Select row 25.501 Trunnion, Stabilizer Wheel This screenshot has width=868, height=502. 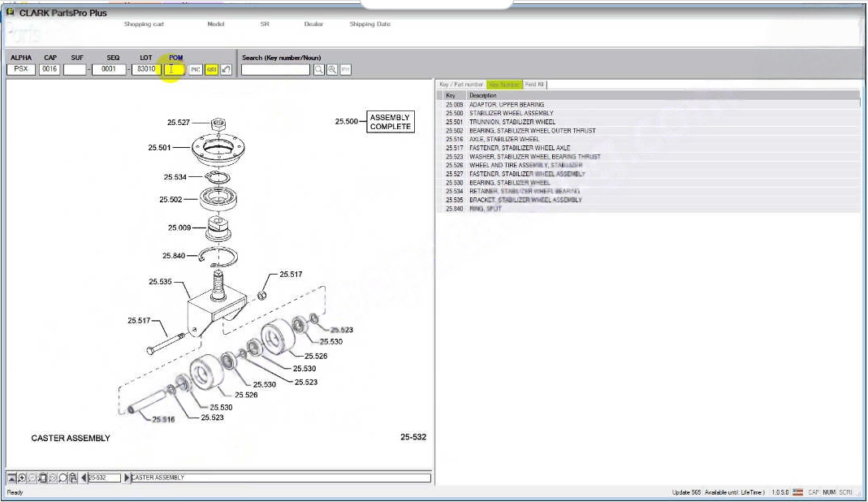(512, 122)
